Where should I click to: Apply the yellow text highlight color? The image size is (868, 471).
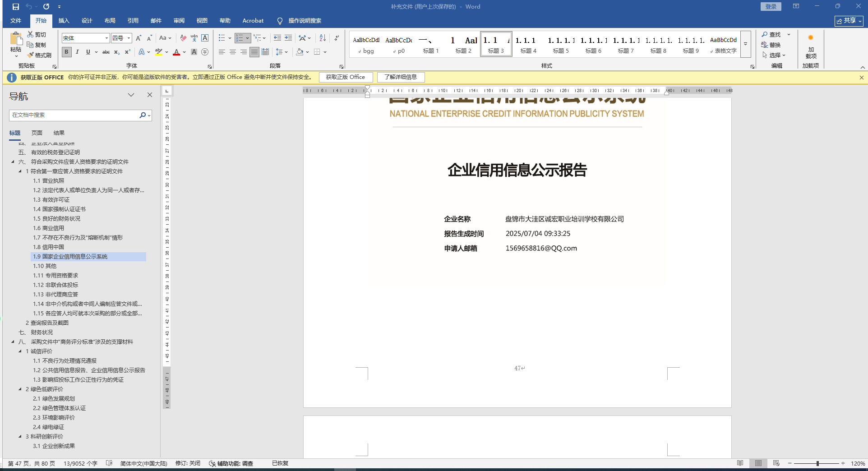[158, 52]
